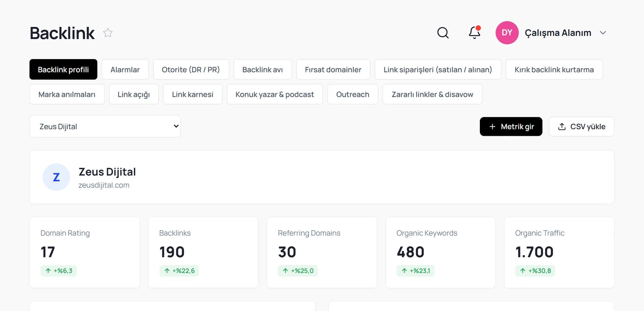Click the Backlink page title
The width and height of the screenshot is (644, 311).
[x=62, y=33]
